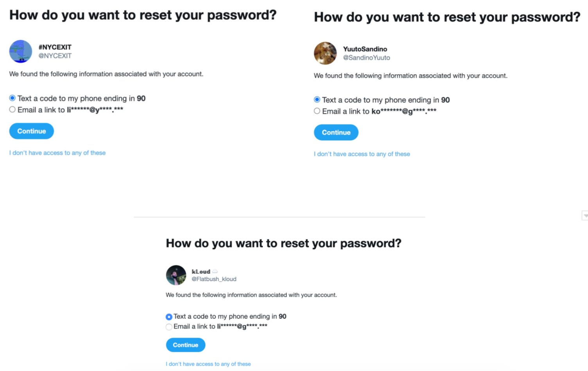Viewport: 588px width, 371px height.
Task: Click the @SandinoYuuto handle text
Action: (x=366, y=58)
